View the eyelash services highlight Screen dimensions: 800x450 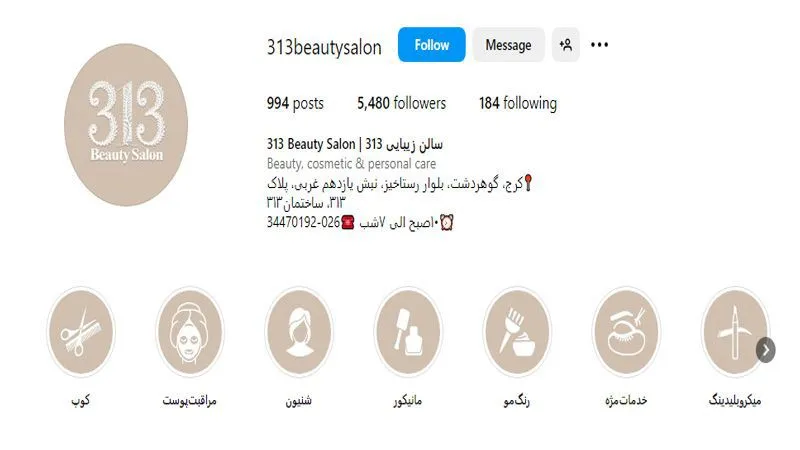(x=626, y=332)
